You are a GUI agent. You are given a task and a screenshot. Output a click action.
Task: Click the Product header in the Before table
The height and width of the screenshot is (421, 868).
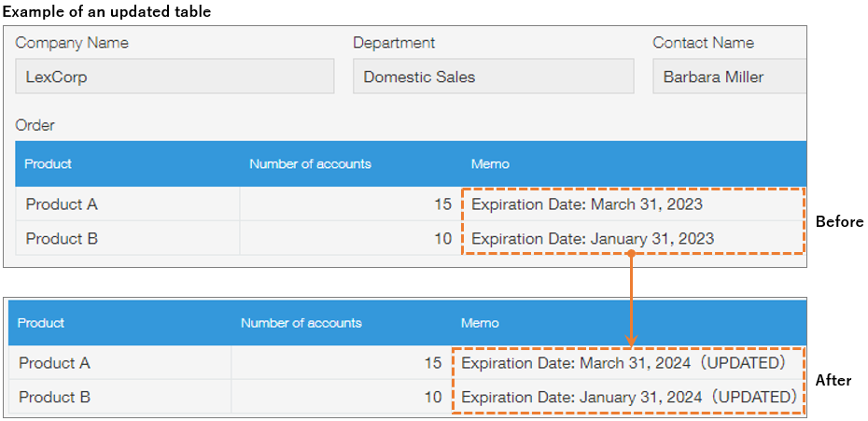48,164
